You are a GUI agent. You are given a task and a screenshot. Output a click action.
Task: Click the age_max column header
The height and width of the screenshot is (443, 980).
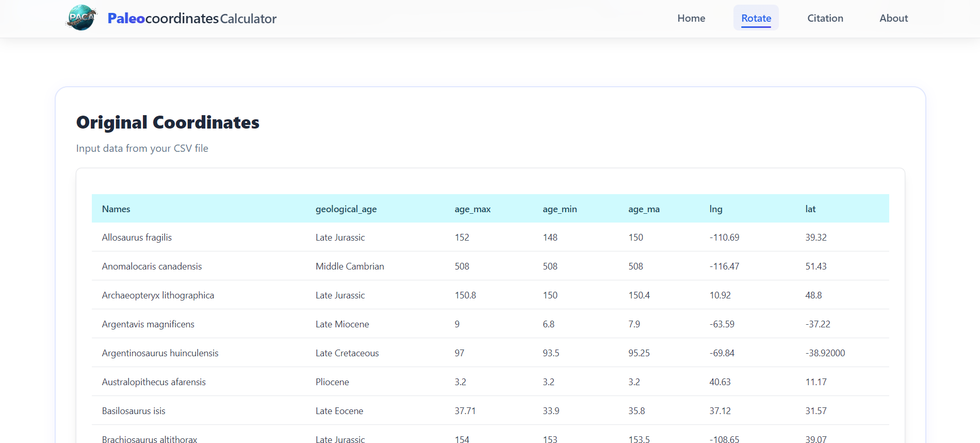coord(472,209)
